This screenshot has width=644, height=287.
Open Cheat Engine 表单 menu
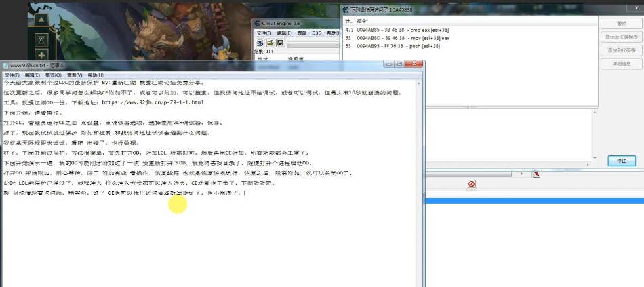pyautogui.click(x=302, y=33)
